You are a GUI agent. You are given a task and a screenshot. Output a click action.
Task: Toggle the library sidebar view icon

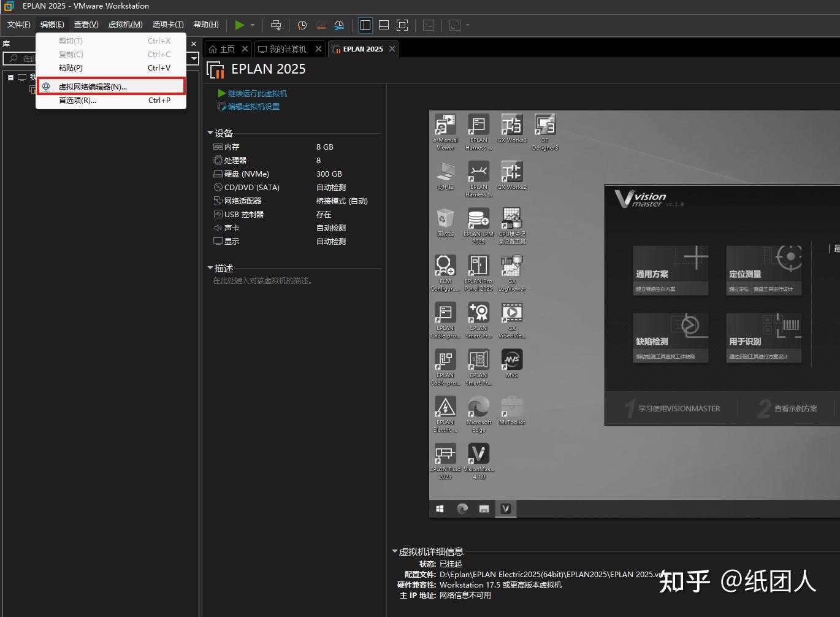tap(365, 25)
